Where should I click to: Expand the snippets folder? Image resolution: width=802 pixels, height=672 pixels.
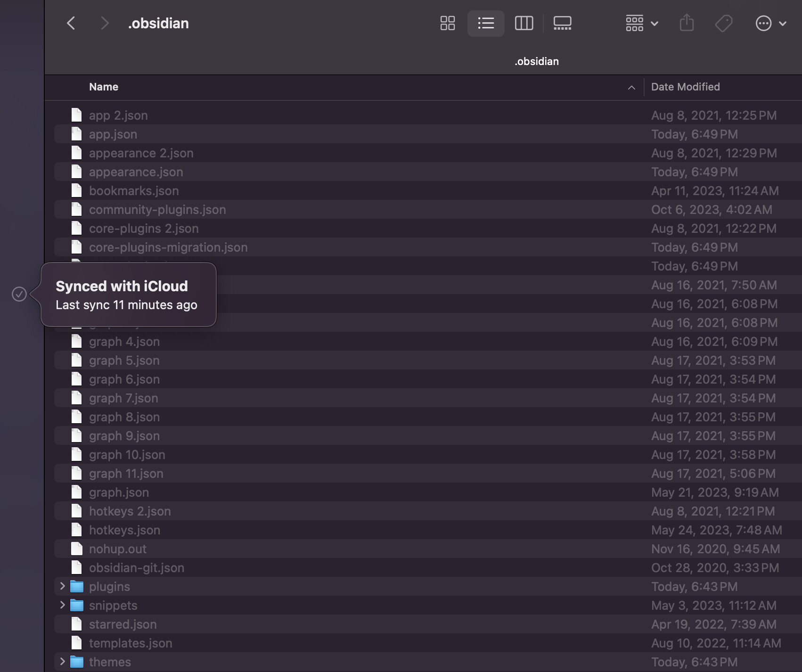tap(62, 605)
